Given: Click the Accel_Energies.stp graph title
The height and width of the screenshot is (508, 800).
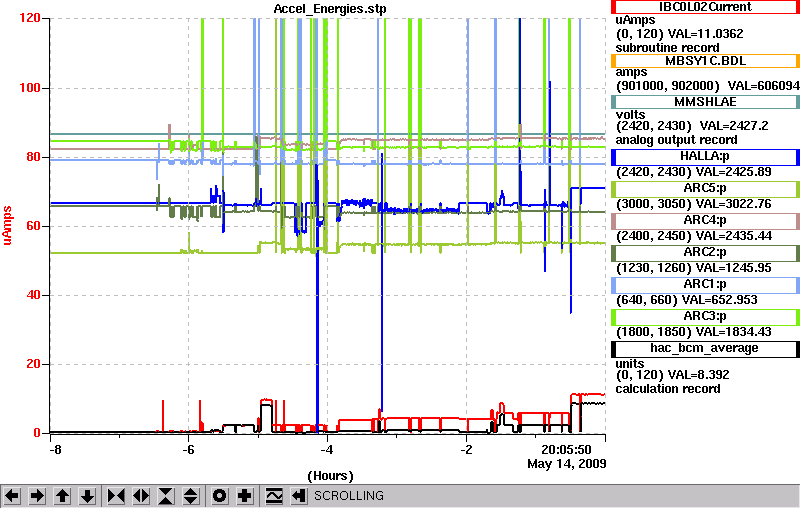Looking at the screenshot, I should click(x=330, y=9).
